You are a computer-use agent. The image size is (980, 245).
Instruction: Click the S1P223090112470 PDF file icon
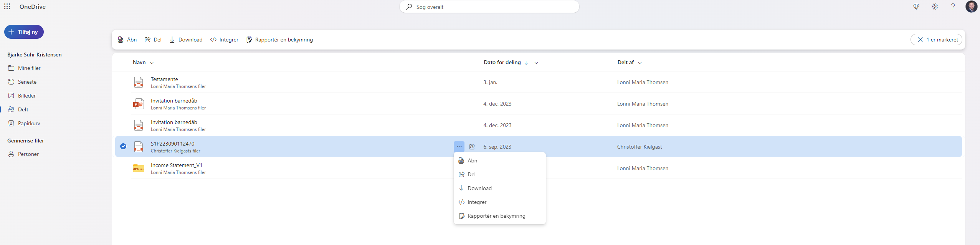tap(139, 147)
